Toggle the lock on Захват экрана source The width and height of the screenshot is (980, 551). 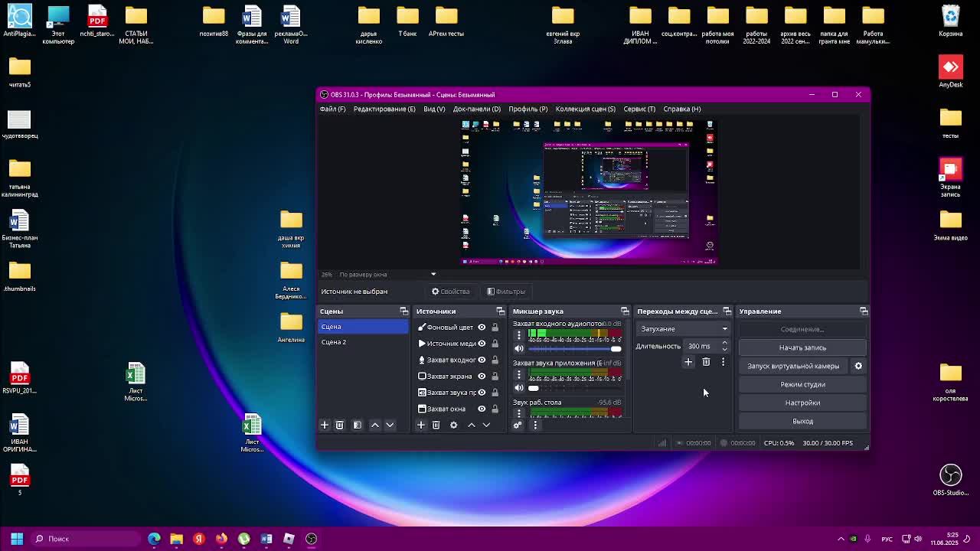[x=495, y=377]
